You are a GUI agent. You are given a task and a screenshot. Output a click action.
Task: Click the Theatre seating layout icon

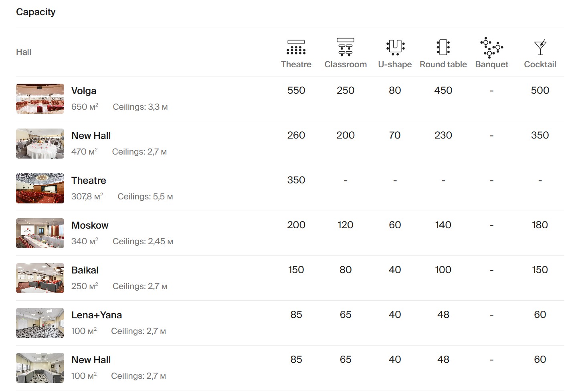[296, 47]
